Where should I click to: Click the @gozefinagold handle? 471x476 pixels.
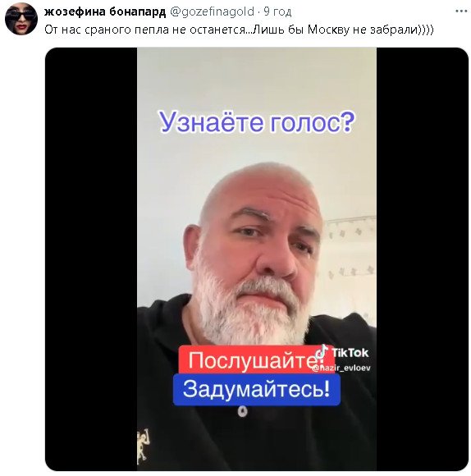[x=212, y=11]
